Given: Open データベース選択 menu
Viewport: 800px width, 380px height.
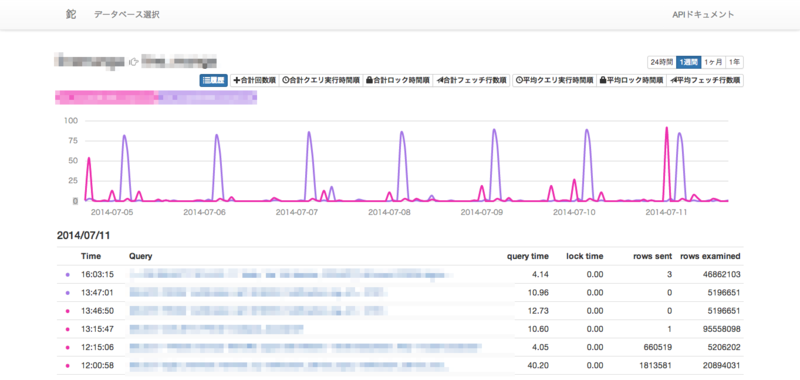Looking at the screenshot, I should click(127, 15).
